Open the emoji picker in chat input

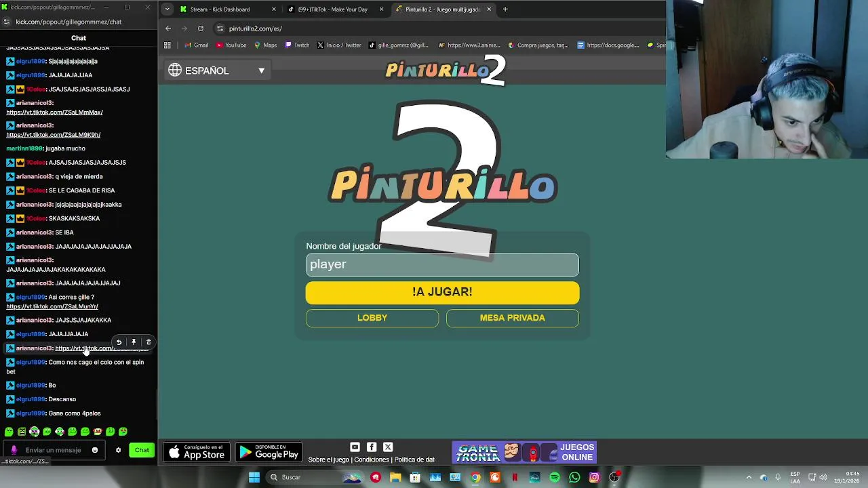[95, 450]
